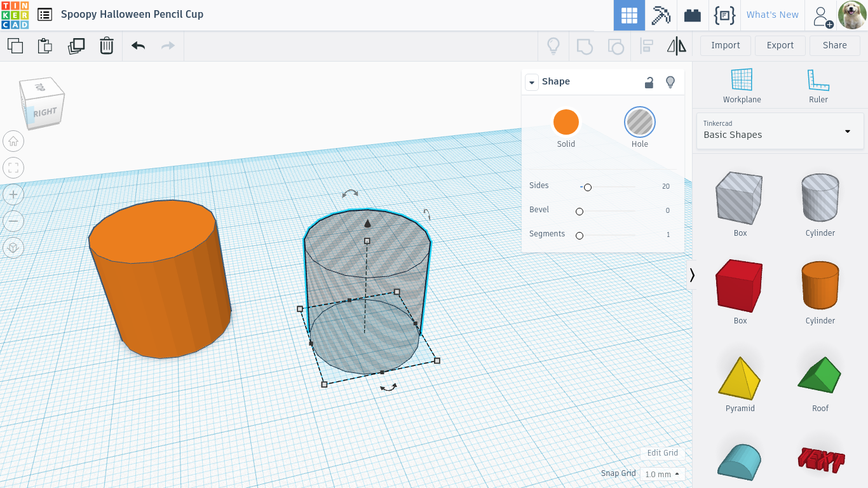Switch to 3D design grid view

(x=629, y=15)
